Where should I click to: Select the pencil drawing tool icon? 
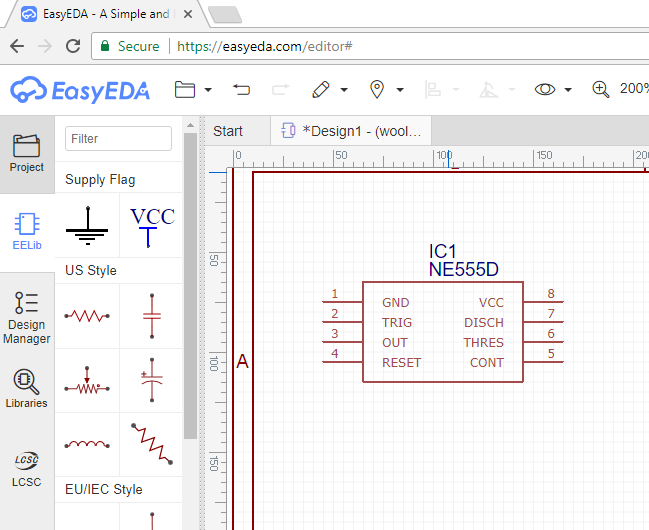[x=321, y=89]
